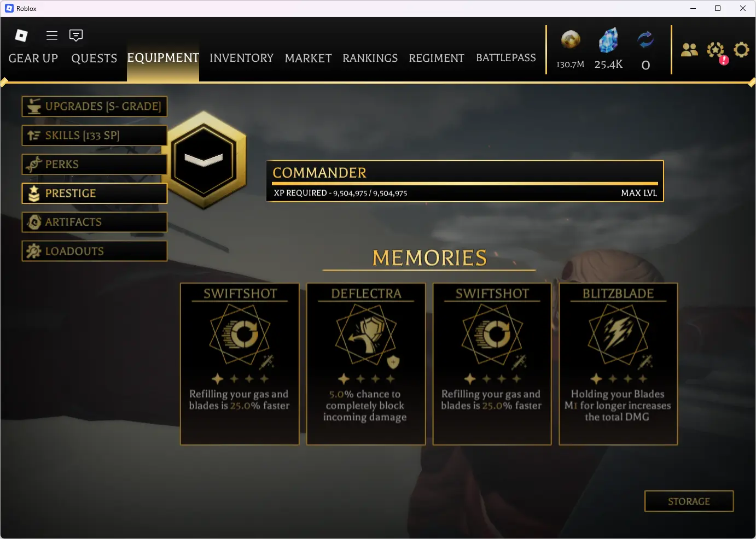
Task: Select the DEFLECTRA memory card
Action: point(366,364)
